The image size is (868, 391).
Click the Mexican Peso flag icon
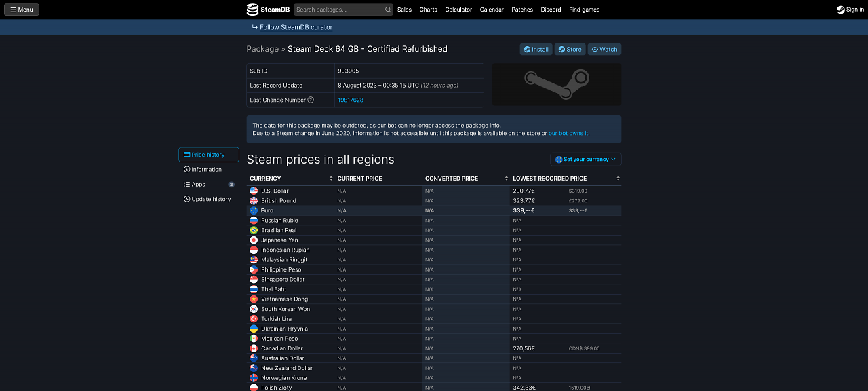tap(254, 339)
